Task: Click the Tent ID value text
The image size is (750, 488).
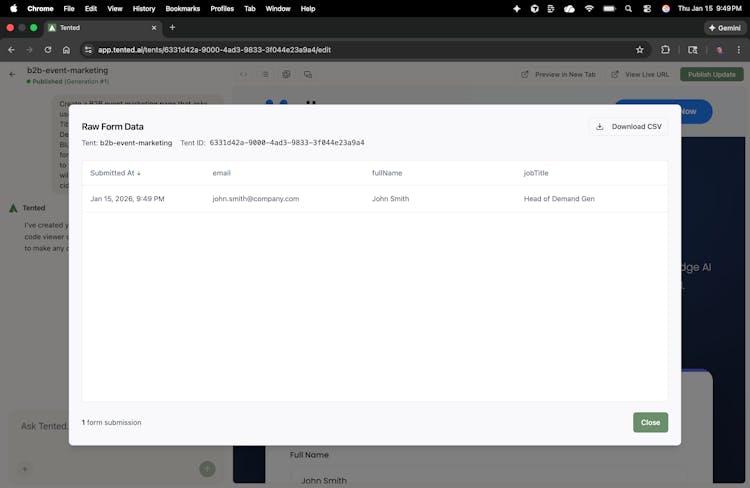Action: click(x=286, y=143)
